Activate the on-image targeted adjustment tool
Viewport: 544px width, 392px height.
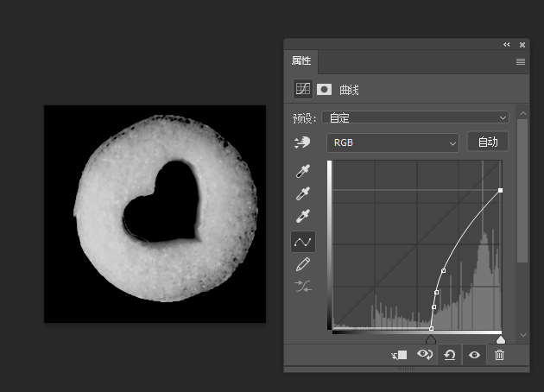click(302, 142)
